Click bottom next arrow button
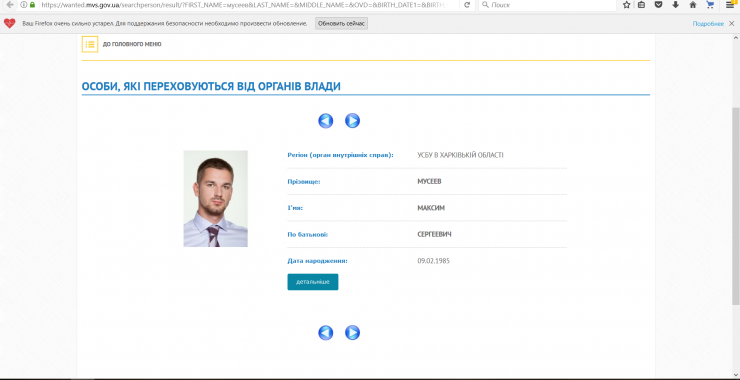This screenshot has width=740, height=380. tap(353, 333)
